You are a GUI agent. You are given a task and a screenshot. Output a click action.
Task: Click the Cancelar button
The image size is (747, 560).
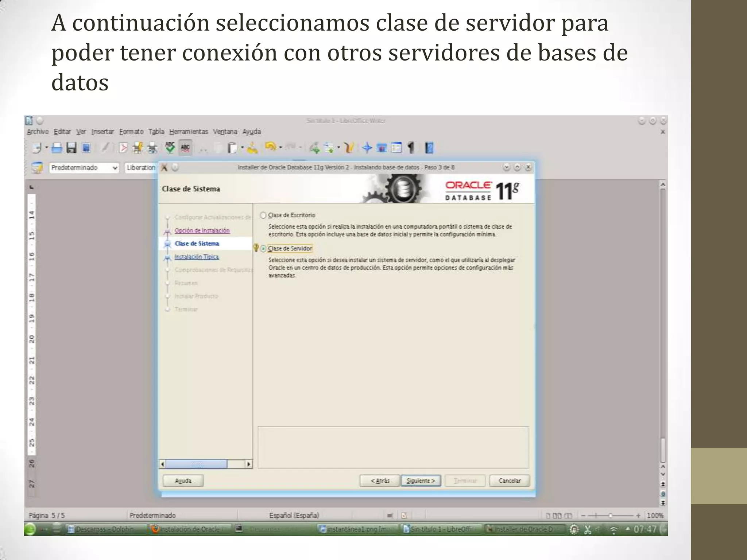(x=510, y=481)
